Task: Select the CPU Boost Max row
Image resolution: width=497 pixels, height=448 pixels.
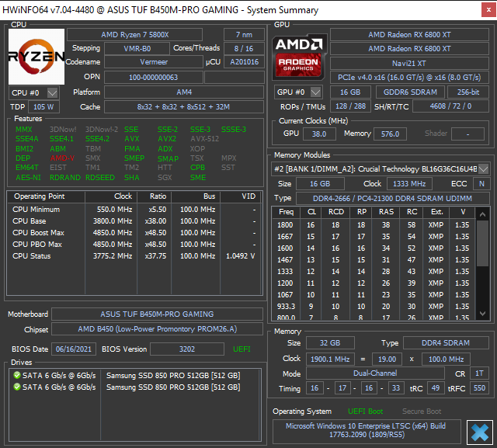Action: (x=134, y=233)
